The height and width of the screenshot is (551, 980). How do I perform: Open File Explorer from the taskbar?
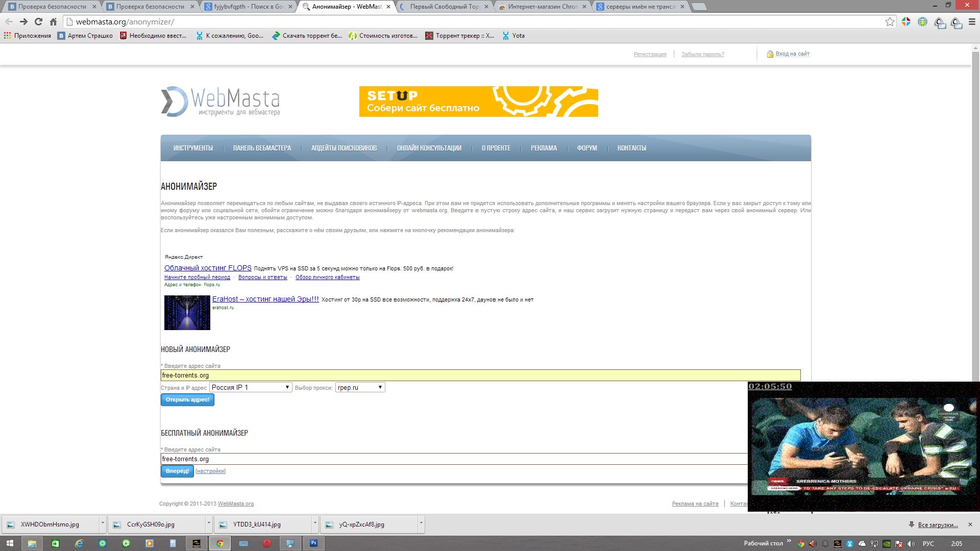[x=32, y=543]
